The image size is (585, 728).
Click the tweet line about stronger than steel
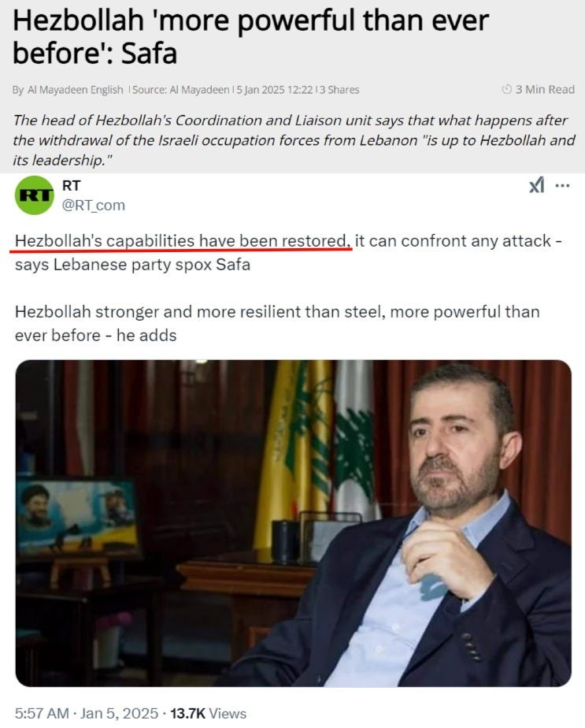click(277, 323)
